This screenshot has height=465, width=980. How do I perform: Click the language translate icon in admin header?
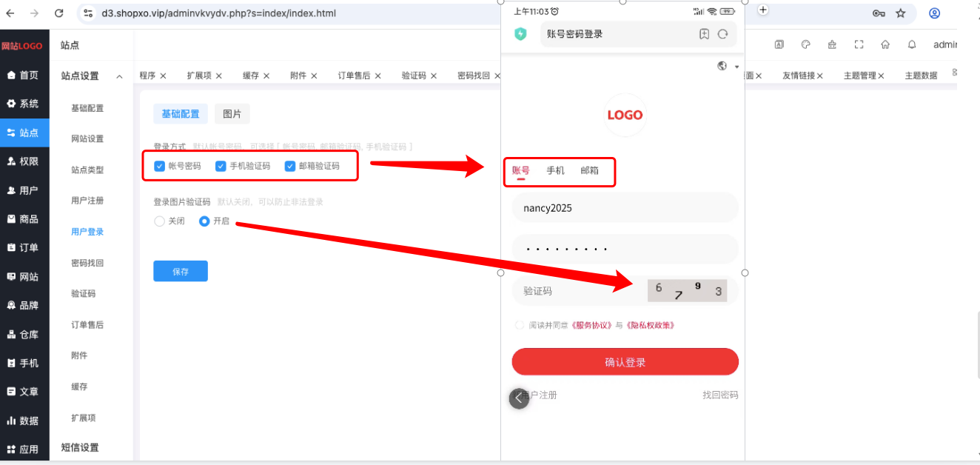(x=779, y=44)
